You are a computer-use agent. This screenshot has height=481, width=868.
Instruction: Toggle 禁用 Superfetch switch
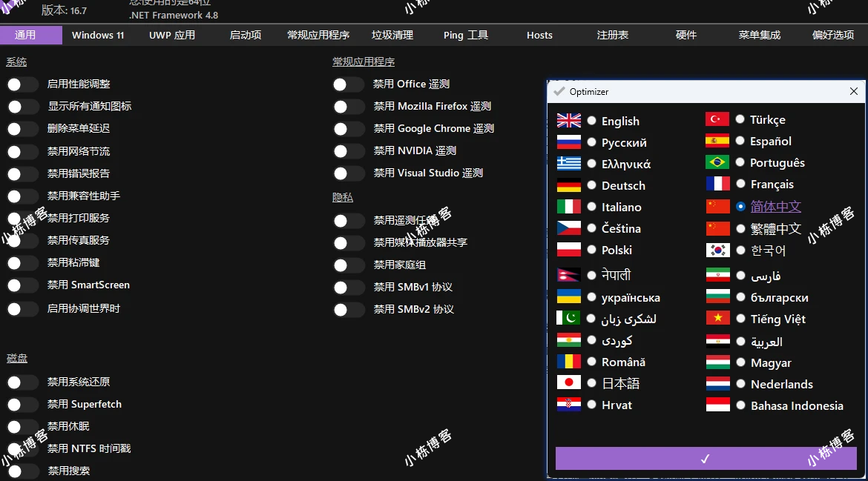[x=23, y=404]
